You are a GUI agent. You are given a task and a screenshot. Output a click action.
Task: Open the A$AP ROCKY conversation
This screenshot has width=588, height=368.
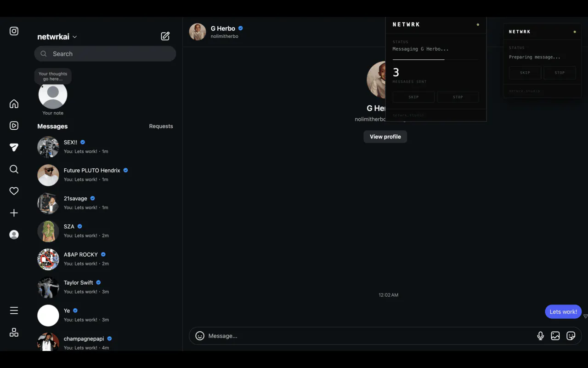pyautogui.click(x=105, y=259)
